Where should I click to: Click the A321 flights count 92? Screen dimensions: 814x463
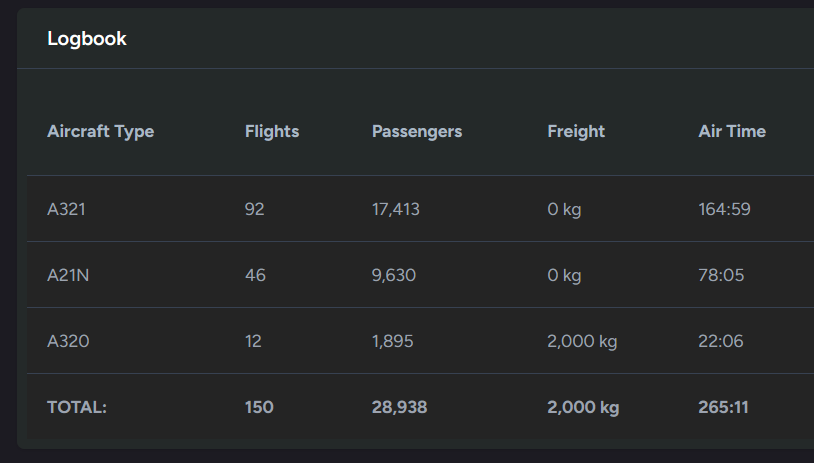coord(254,209)
